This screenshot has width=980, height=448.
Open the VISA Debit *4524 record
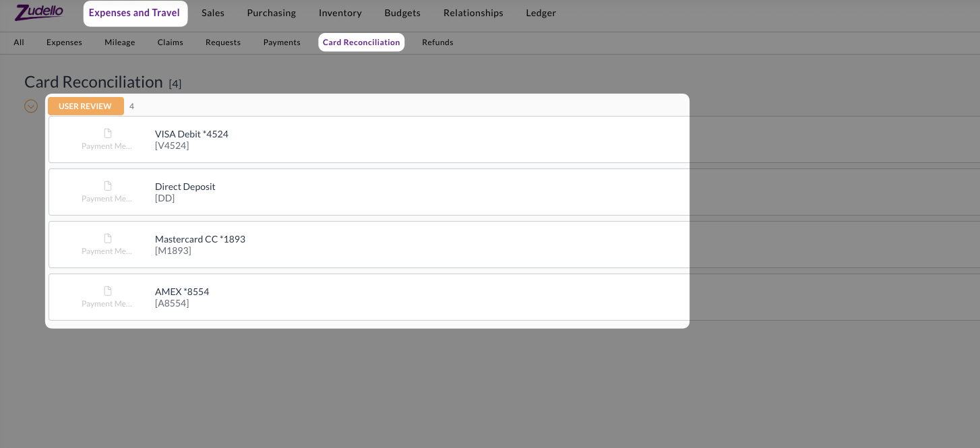(514, 139)
